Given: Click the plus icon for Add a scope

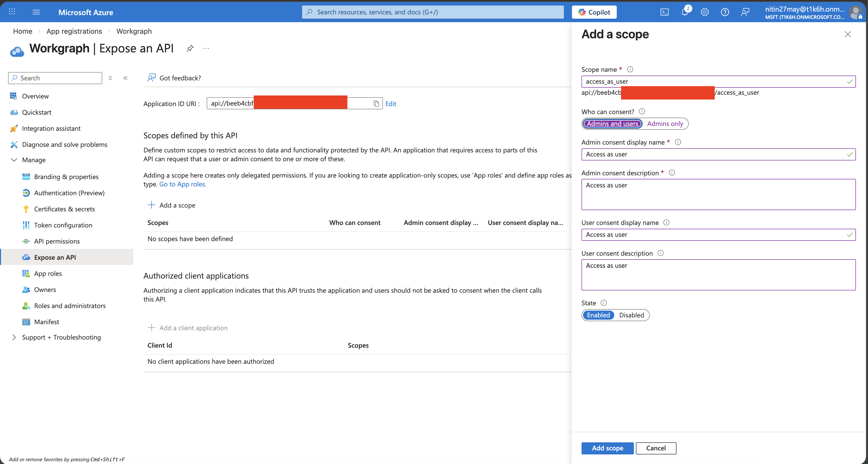Looking at the screenshot, I should [x=152, y=205].
